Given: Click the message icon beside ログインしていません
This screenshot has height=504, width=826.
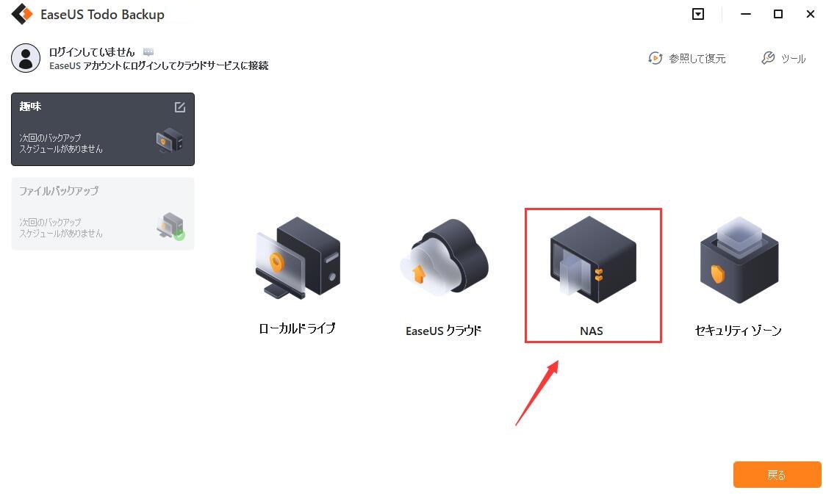Looking at the screenshot, I should [x=148, y=51].
